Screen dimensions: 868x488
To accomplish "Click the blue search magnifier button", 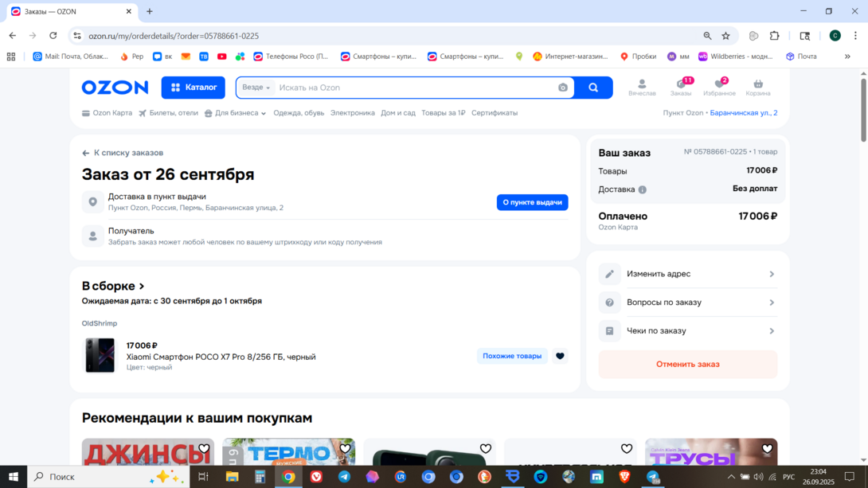I will point(593,88).
